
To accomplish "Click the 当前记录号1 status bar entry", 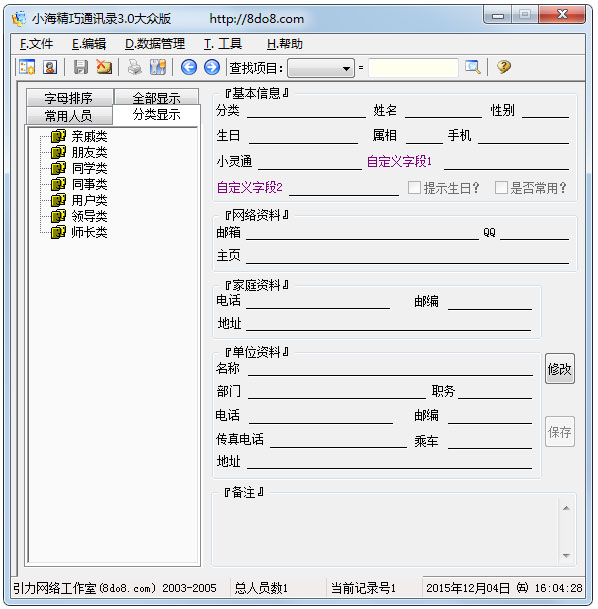I will click(363, 588).
